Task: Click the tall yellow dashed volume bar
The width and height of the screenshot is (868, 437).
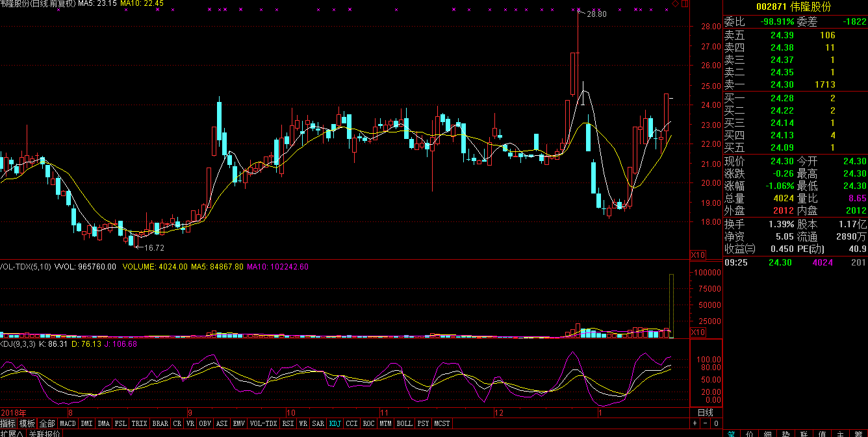Action: tap(671, 306)
